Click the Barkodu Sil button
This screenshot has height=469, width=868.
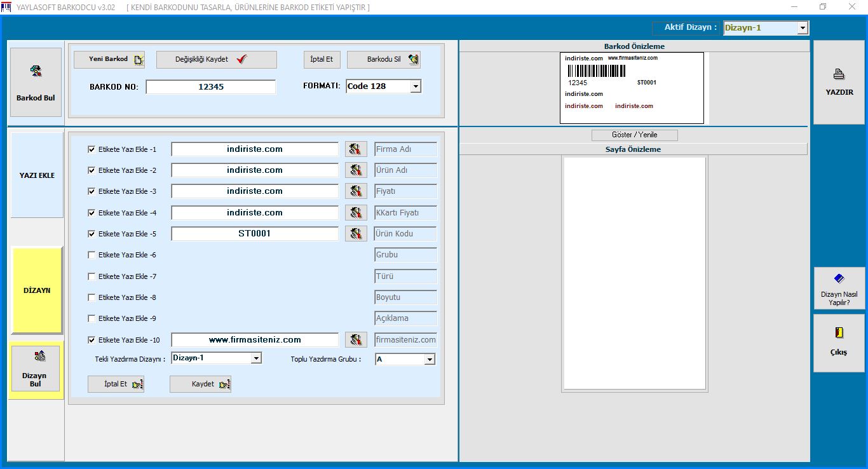(x=384, y=59)
